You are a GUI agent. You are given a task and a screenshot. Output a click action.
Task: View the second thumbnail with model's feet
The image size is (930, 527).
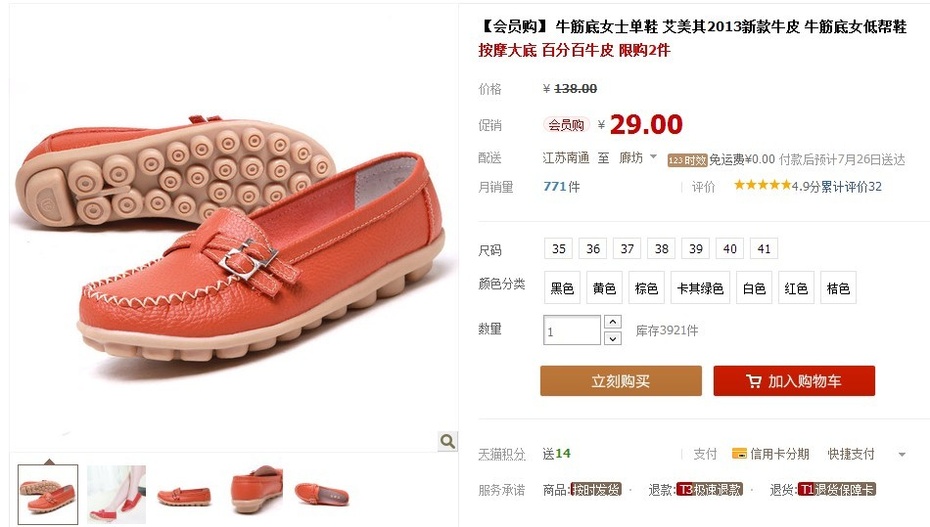pos(116,494)
